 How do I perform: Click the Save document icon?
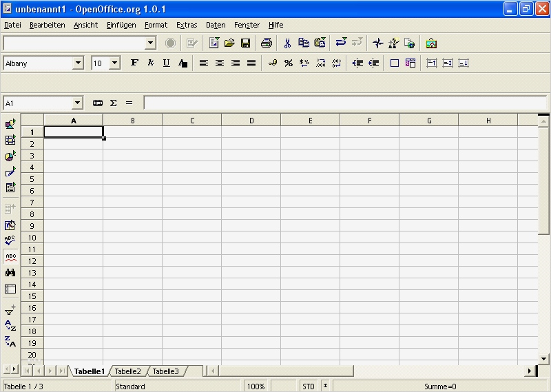[245, 43]
